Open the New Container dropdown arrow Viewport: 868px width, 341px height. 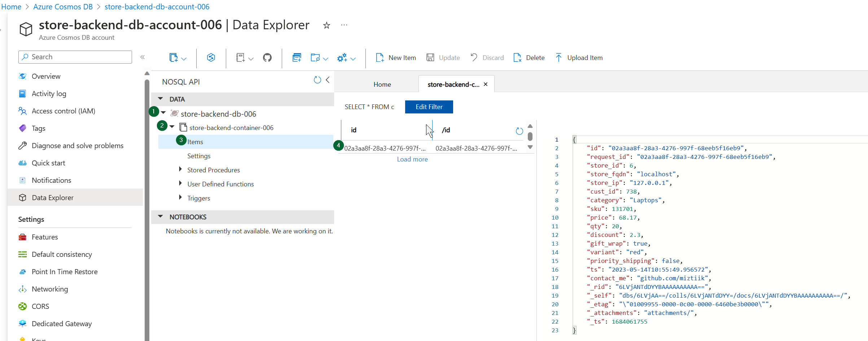click(x=184, y=59)
